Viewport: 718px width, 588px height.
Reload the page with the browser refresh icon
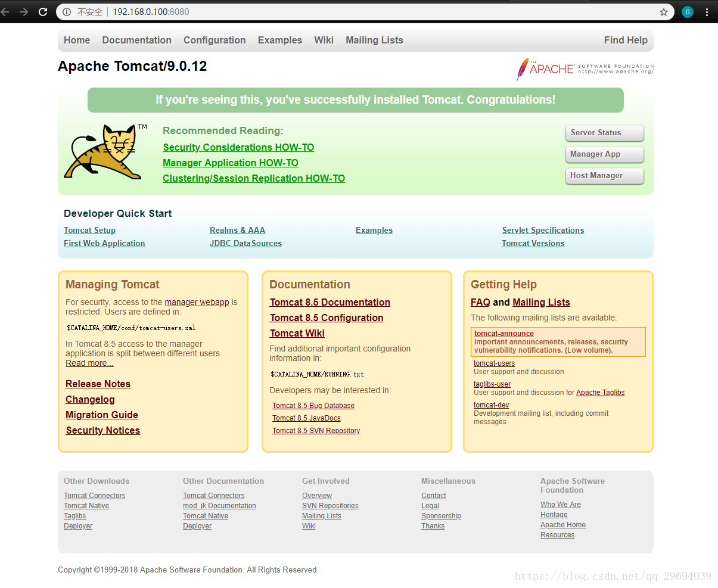(43, 12)
